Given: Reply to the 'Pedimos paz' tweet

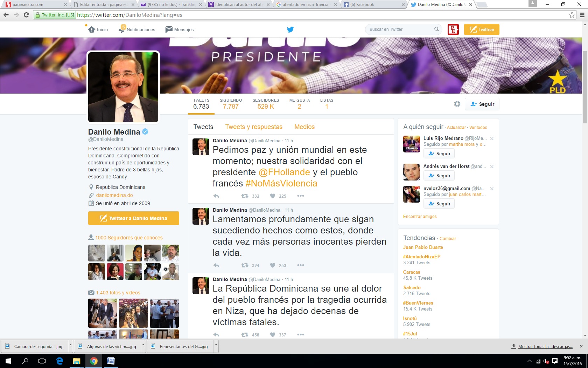Looking at the screenshot, I should [216, 196].
